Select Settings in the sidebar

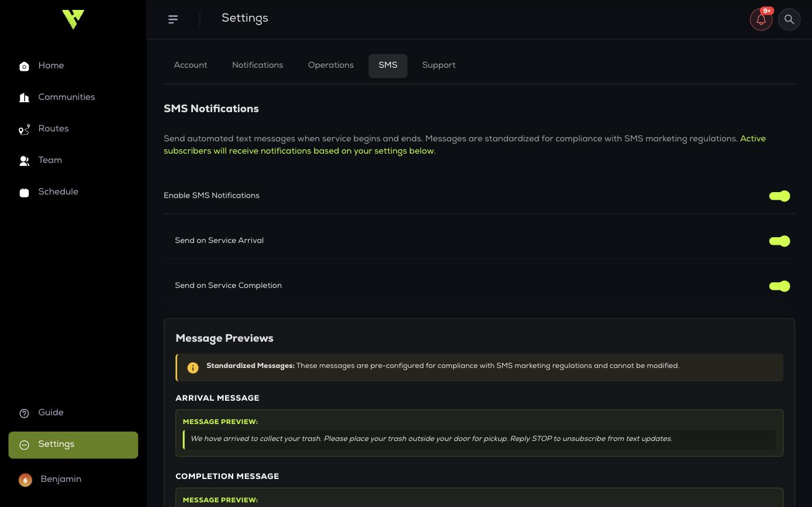pos(73,445)
